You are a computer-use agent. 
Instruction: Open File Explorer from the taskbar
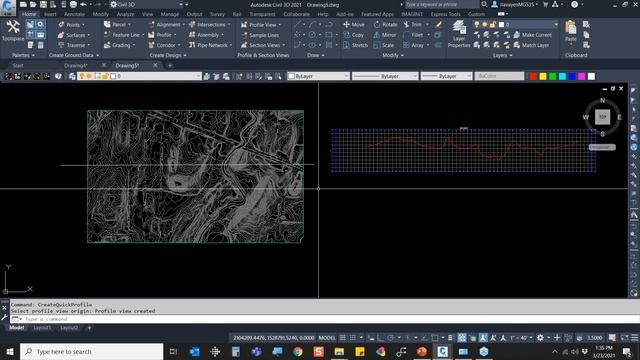pos(339,351)
